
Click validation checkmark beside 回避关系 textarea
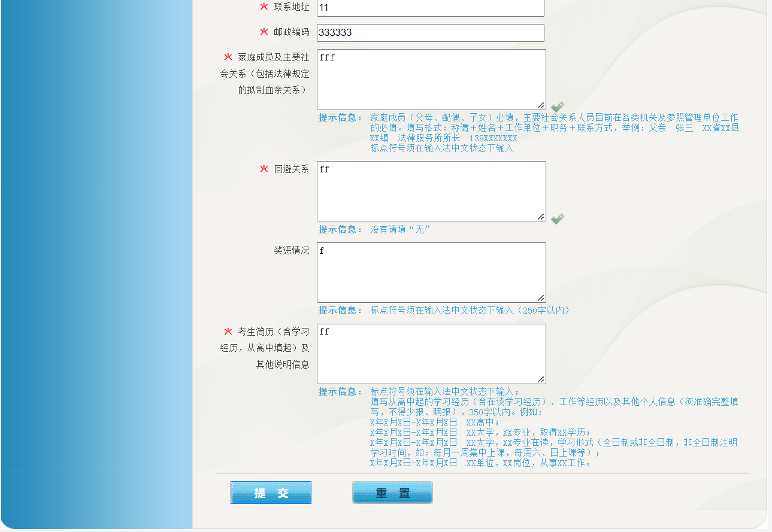point(558,218)
